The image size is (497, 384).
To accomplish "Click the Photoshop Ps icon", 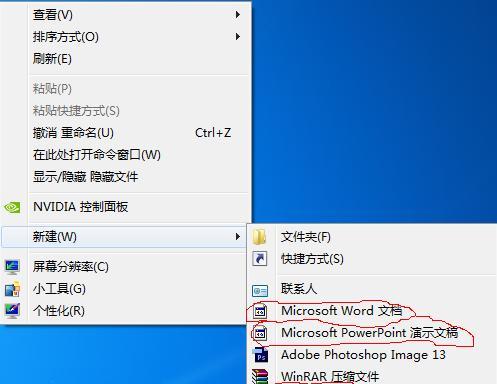I will point(260,355).
